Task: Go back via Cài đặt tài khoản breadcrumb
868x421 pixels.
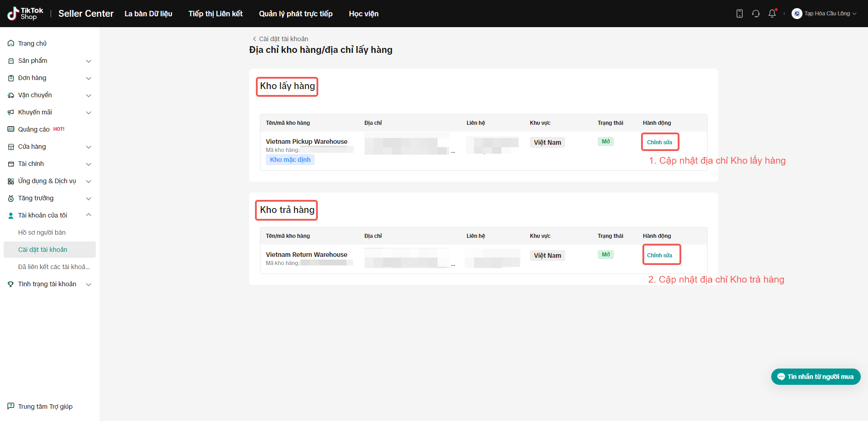Action: (x=280, y=39)
